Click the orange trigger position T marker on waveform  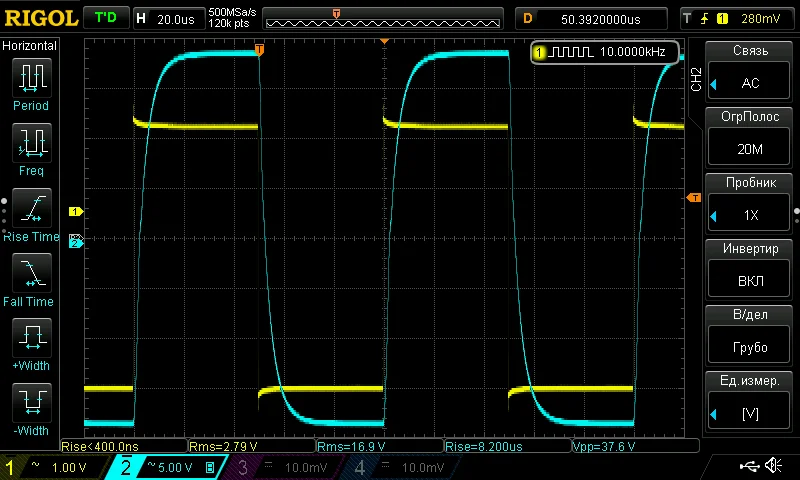259,49
